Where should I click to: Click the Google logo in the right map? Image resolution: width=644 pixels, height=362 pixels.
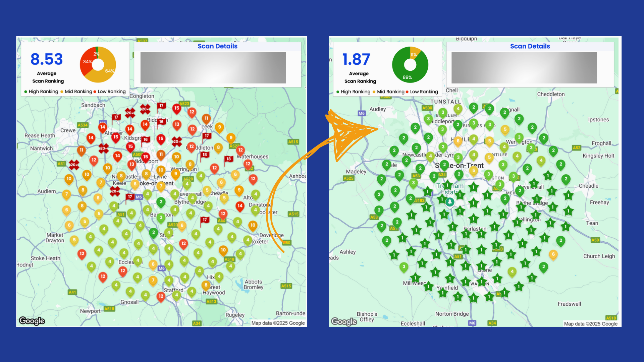pos(344,321)
